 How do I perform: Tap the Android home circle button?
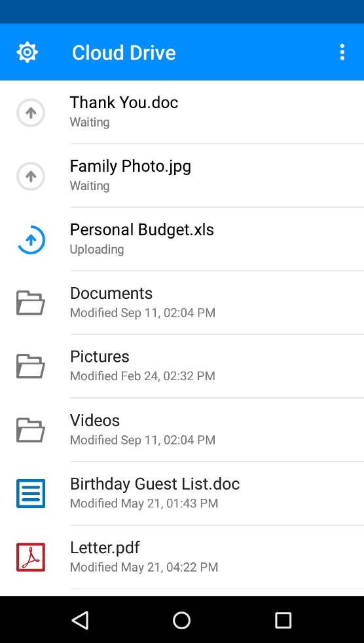click(182, 619)
